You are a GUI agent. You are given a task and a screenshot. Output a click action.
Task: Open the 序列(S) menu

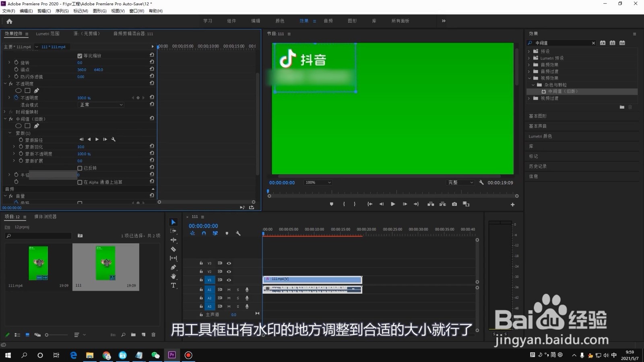tap(62, 11)
